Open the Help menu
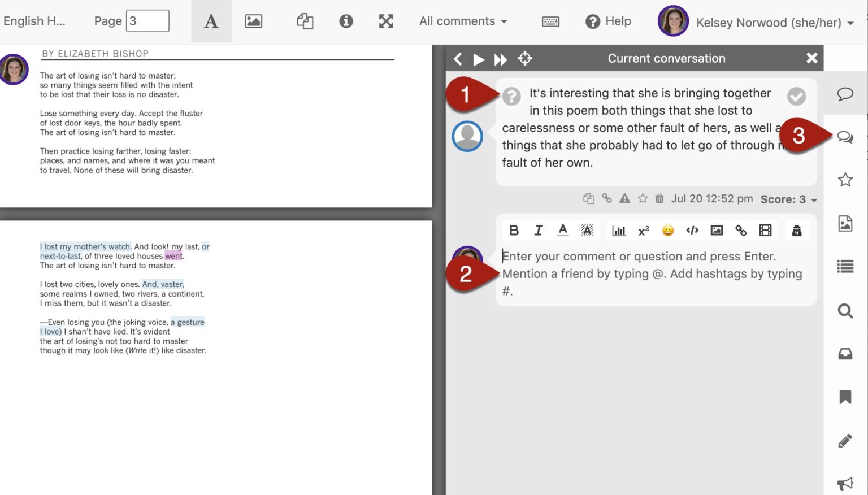Viewport: 868px width, 495px height. pyautogui.click(x=609, y=21)
